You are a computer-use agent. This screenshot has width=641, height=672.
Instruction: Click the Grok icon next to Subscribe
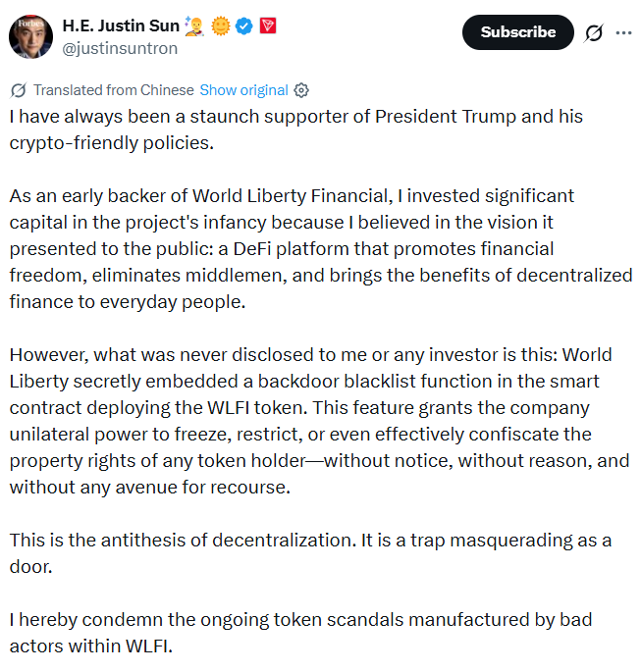click(594, 32)
